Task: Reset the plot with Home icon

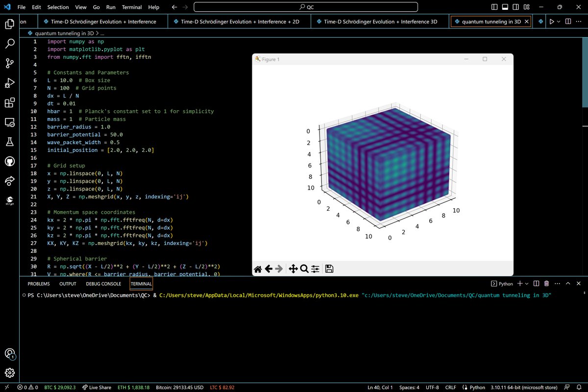Action: (258, 269)
